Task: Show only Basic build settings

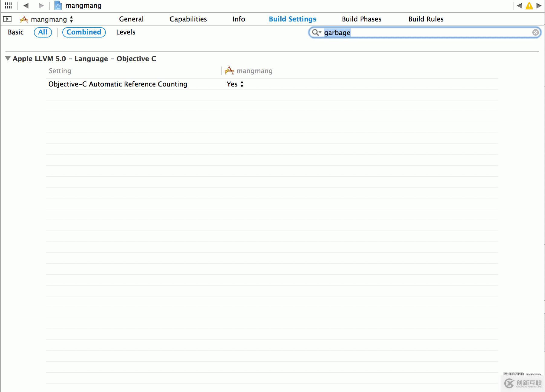Action: [x=16, y=32]
